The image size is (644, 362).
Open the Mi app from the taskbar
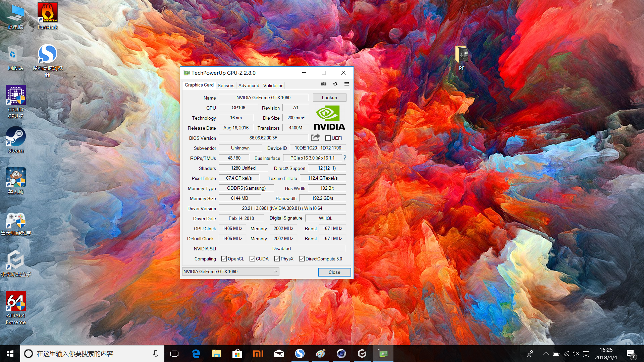[258, 354]
